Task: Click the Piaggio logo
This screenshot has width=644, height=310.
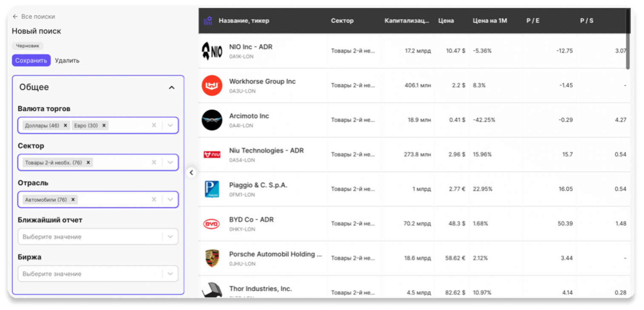Action: click(x=212, y=189)
